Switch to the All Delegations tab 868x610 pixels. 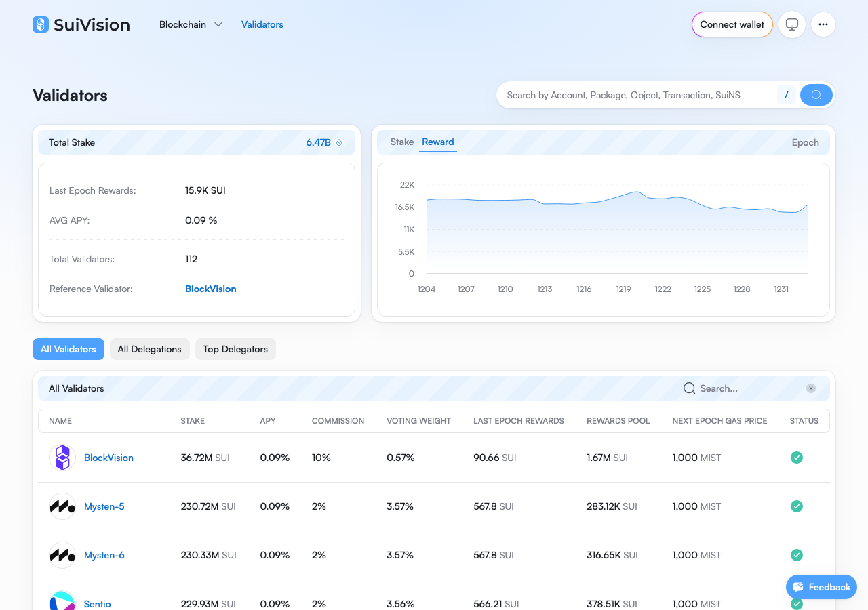point(150,349)
